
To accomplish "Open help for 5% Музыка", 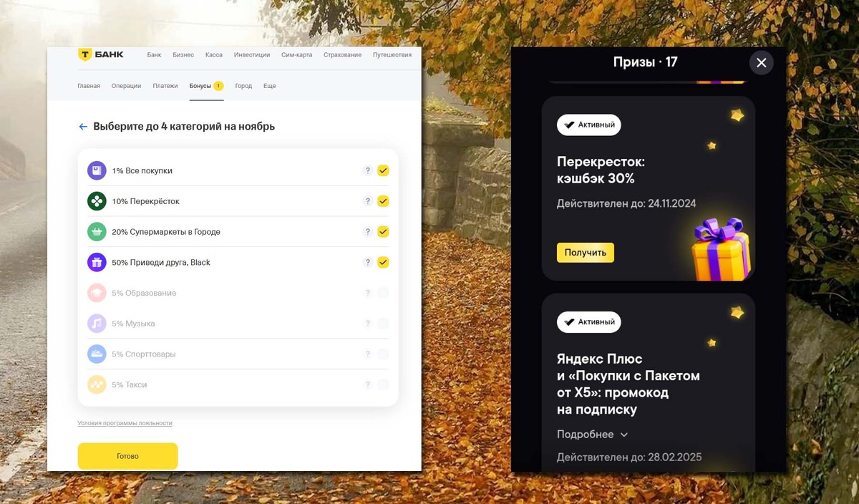I will point(367,324).
